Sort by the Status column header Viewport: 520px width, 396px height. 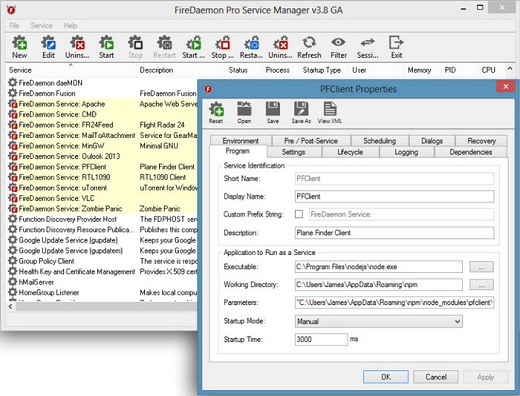point(243,70)
